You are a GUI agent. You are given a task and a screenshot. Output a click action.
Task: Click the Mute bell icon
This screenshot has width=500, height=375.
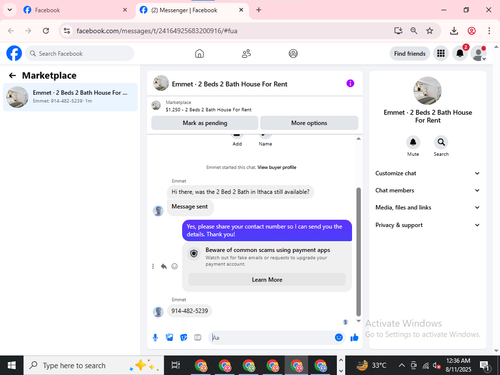413,142
